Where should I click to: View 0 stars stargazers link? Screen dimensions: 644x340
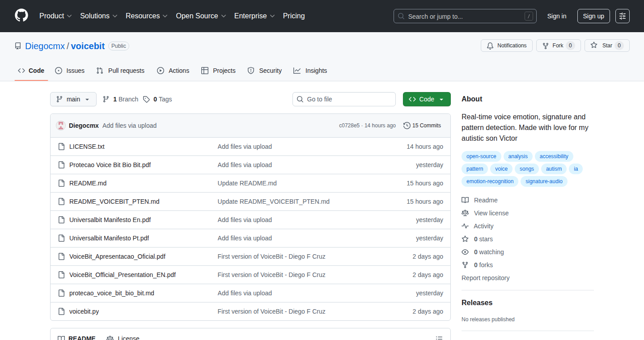477,239
